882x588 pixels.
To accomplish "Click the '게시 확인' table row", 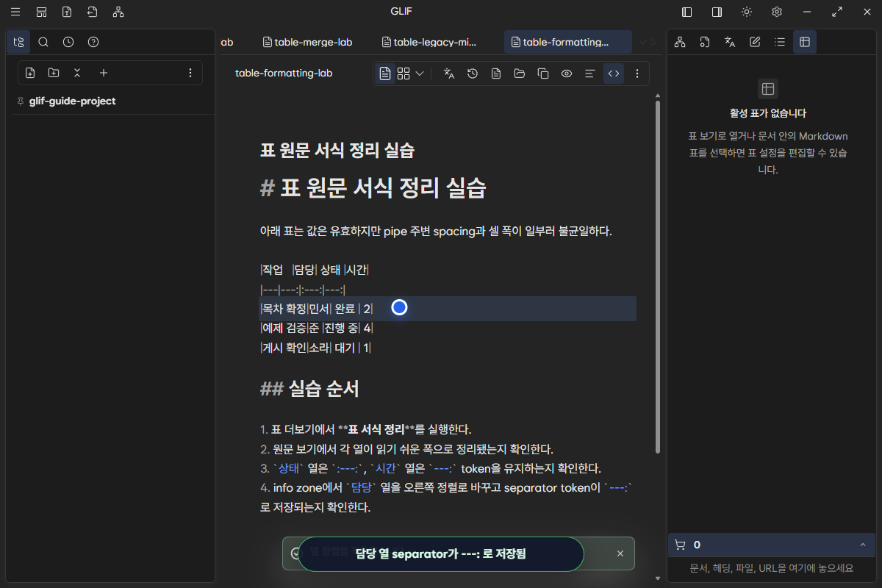I will (316, 348).
